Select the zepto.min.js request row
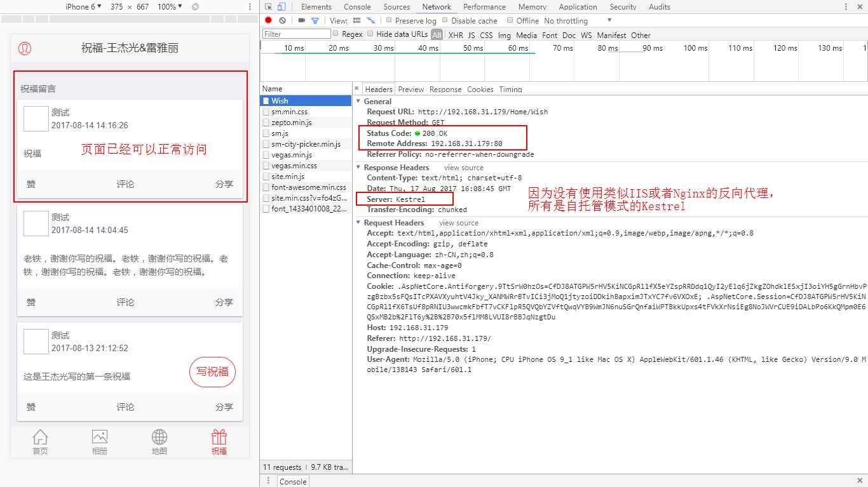This screenshot has width=868, height=487. [x=306, y=123]
